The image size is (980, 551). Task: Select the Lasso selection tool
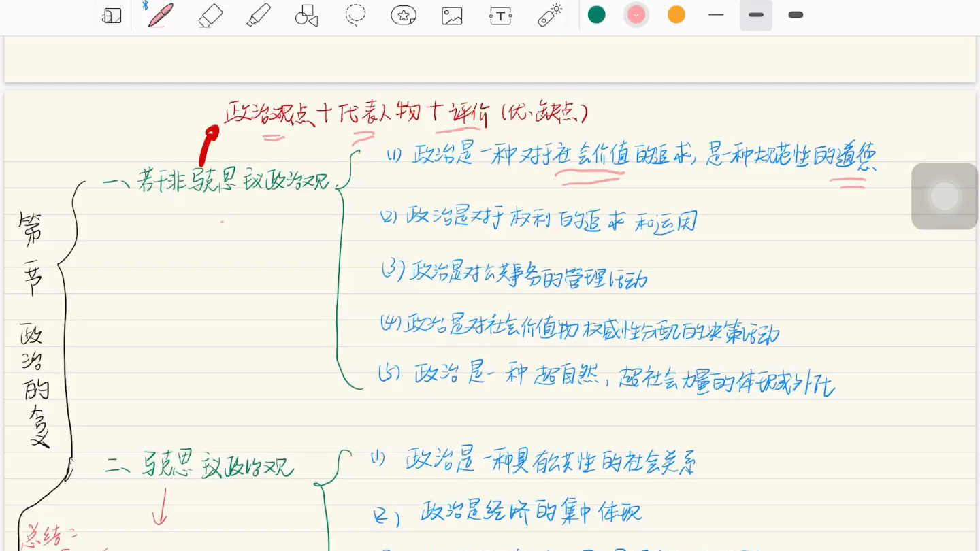(355, 15)
